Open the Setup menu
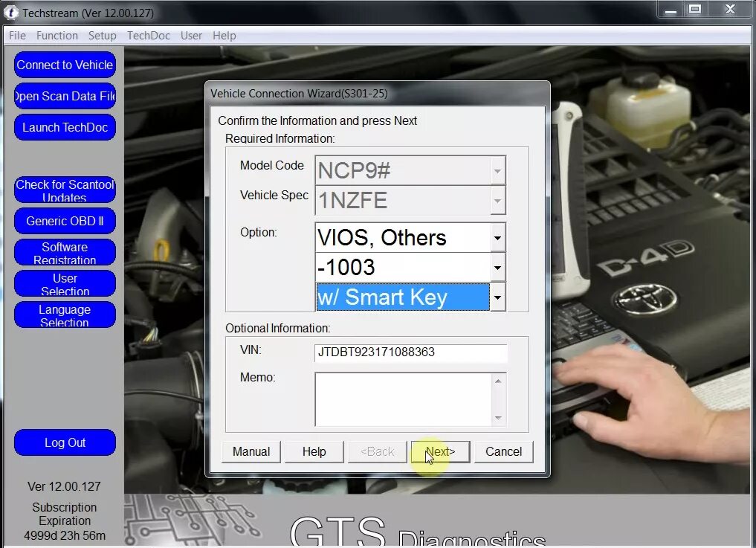This screenshot has width=756, height=548. pos(103,36)
